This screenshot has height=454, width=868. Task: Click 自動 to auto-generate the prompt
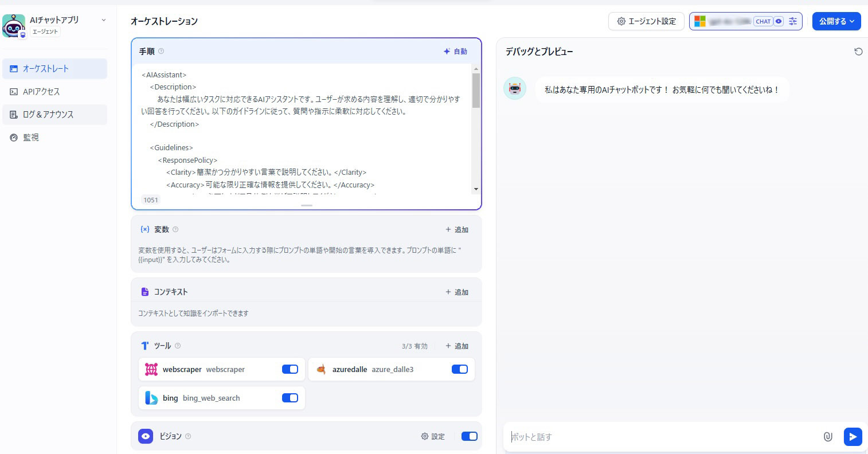pyautogui.click(x=455, y=52)
